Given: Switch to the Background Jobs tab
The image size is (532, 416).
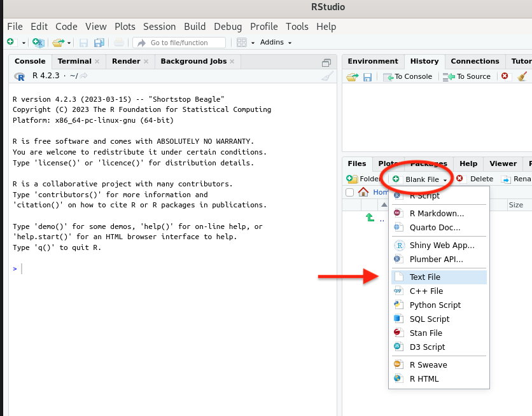Looking at the screenshot, I should click(x=193, y=61).
